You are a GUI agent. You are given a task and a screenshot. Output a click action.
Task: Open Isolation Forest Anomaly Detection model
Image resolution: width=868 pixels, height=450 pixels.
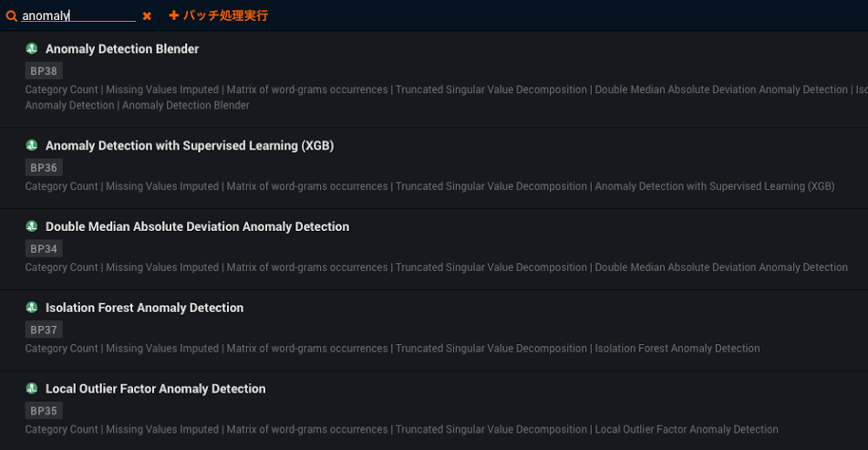pyautogui.click(x=144, y=309)
